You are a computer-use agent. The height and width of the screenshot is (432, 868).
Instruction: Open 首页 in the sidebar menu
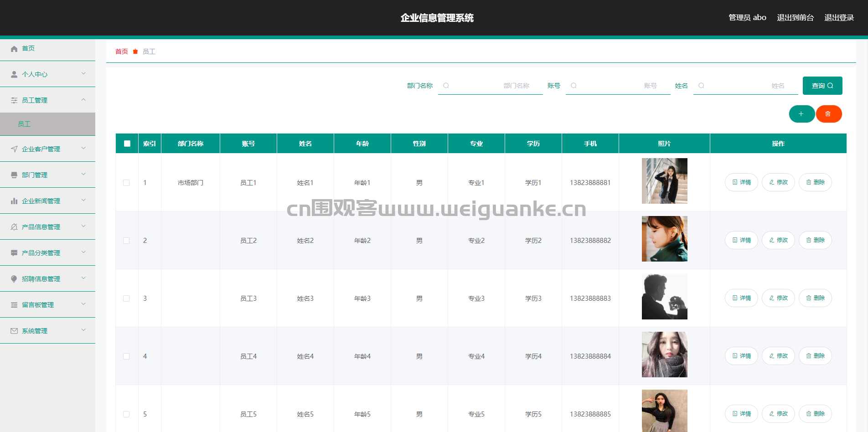pyautogui.click(x=47, y=49)
